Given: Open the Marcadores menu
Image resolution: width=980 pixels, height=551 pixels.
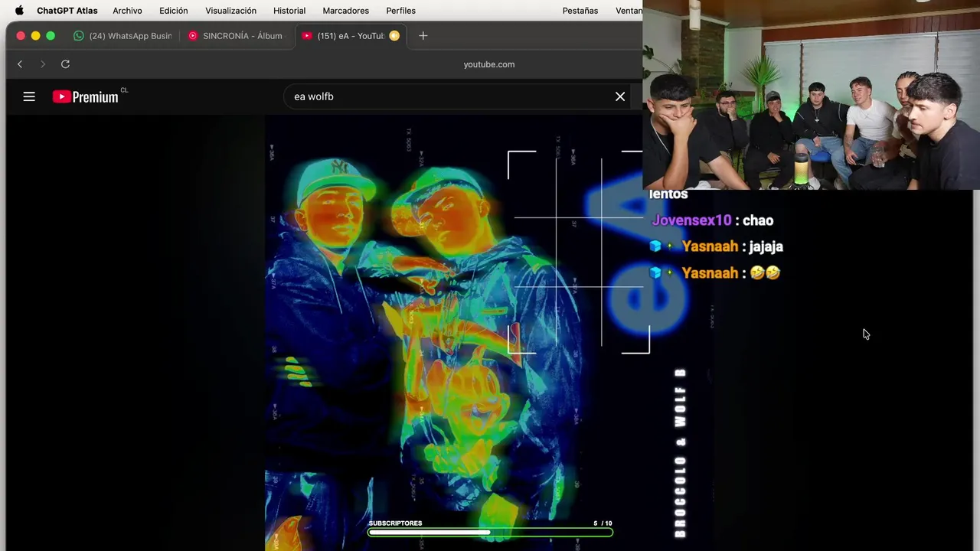Looking at the screenshot, I should [x=345, y=11].
